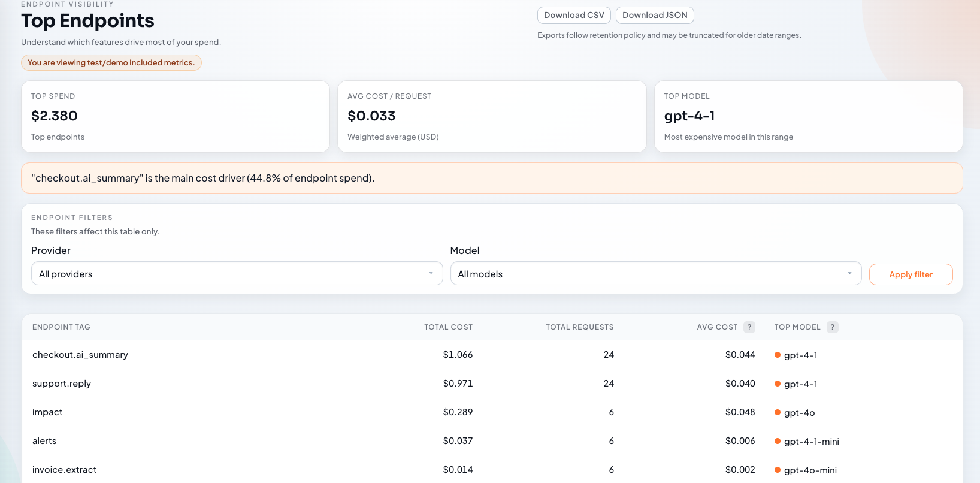Click orange dot next to gpt-4-1-mini

coord(778,441)
